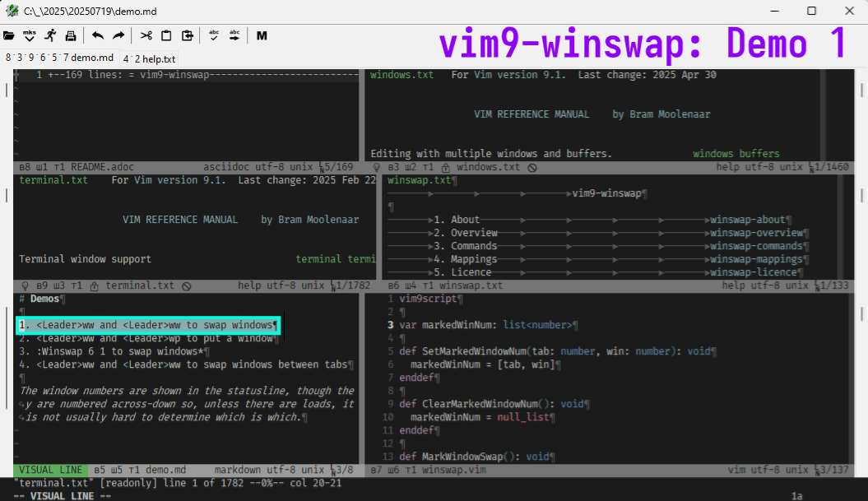
Task: Click '3/137' position in winswap.vim statusline
Action: coord(833,470)
